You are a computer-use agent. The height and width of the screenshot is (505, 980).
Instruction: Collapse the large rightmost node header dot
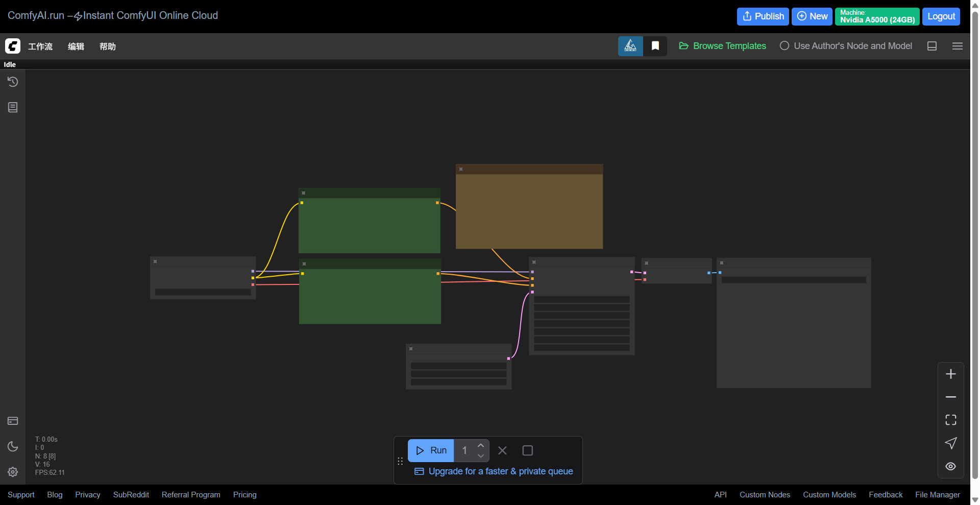click(722, 263)
